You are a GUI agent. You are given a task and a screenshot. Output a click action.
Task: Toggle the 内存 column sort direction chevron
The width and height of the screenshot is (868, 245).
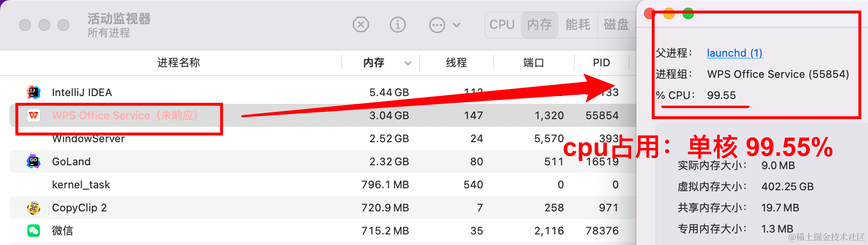(408, 63)
